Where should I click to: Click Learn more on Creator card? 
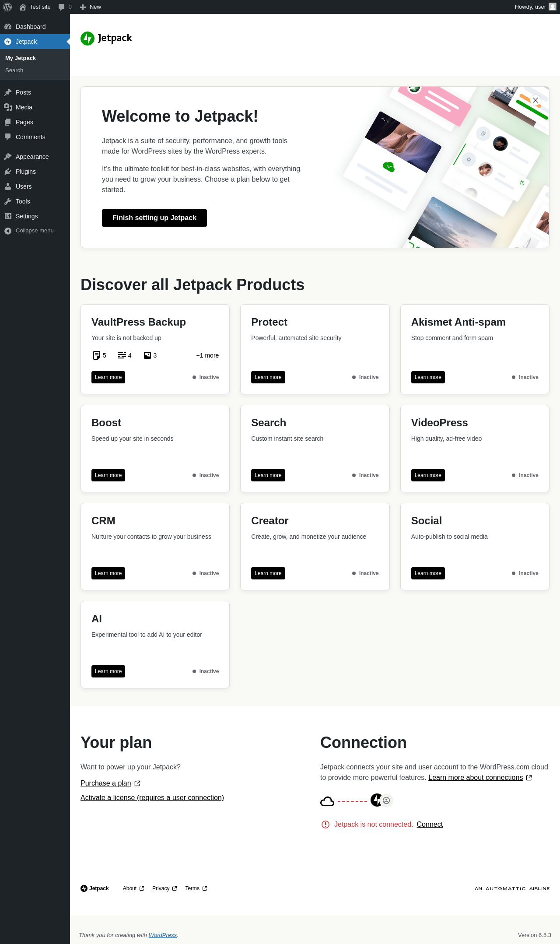(268, 573)
